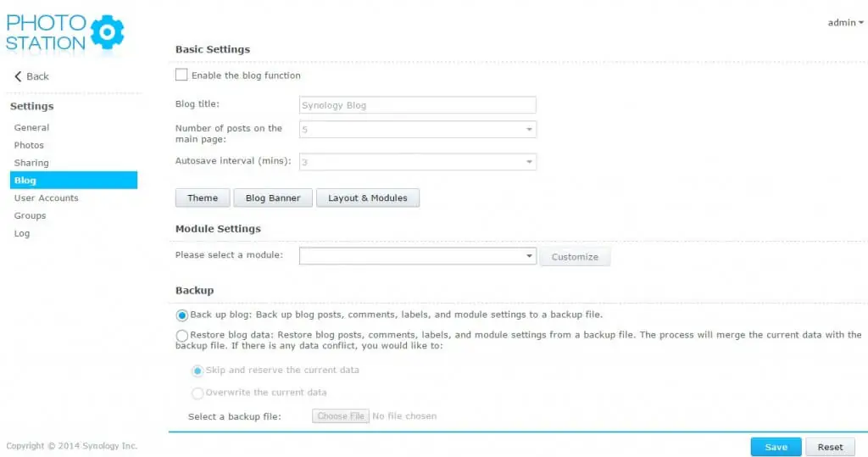The width and height of the screenshot is (868, 457).
Task: Open the Log section in the sidebar
Action: (22, 234)
